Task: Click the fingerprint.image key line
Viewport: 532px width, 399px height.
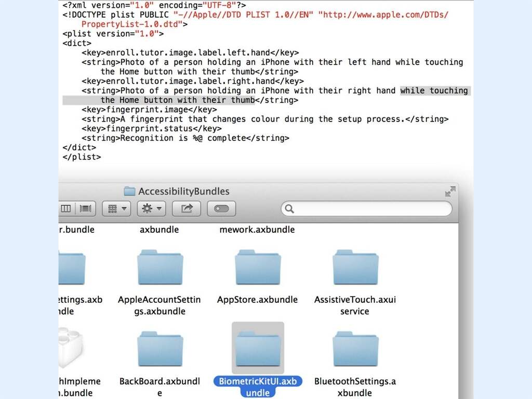Action: pos(149,110)
